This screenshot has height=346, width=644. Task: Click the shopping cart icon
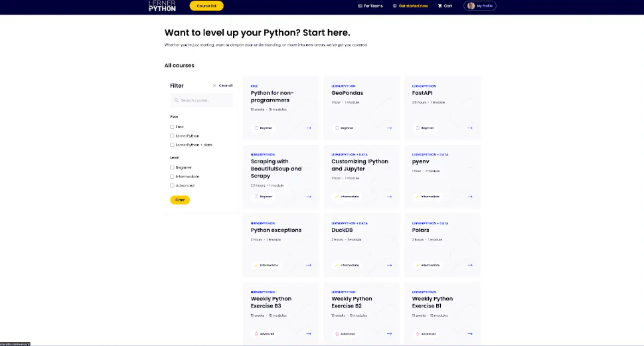pos(440,6)
